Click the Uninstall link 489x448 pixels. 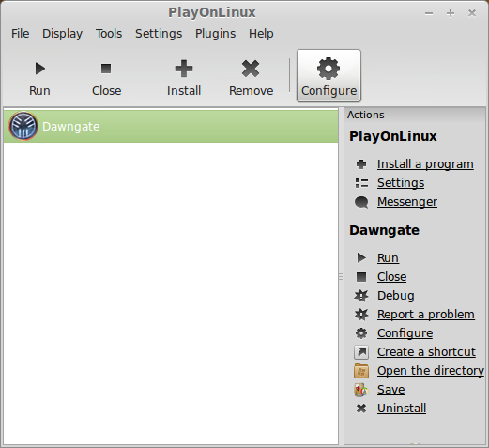click(402, 409)
